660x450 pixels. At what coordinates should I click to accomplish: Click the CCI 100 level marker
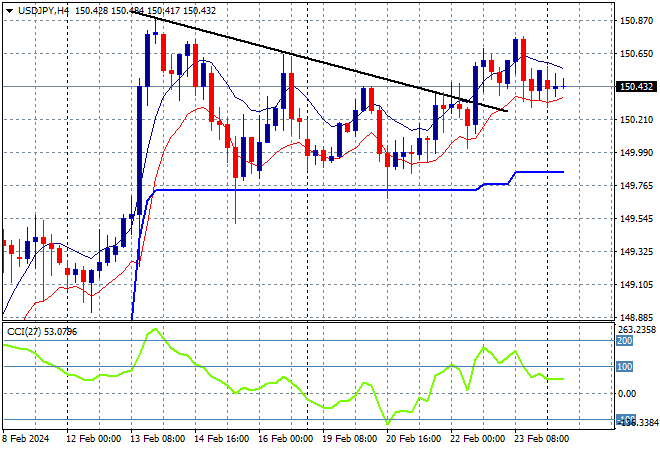(x=625, y=367)
